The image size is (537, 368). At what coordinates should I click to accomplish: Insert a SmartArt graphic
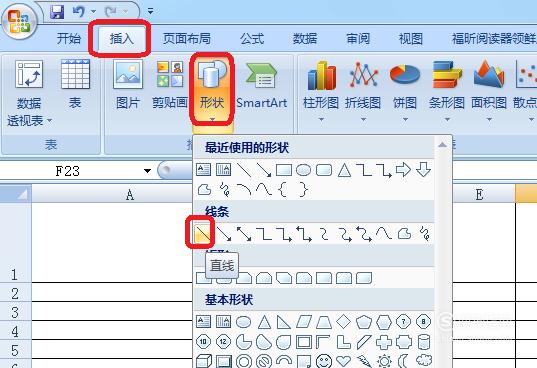pos(262,84)
